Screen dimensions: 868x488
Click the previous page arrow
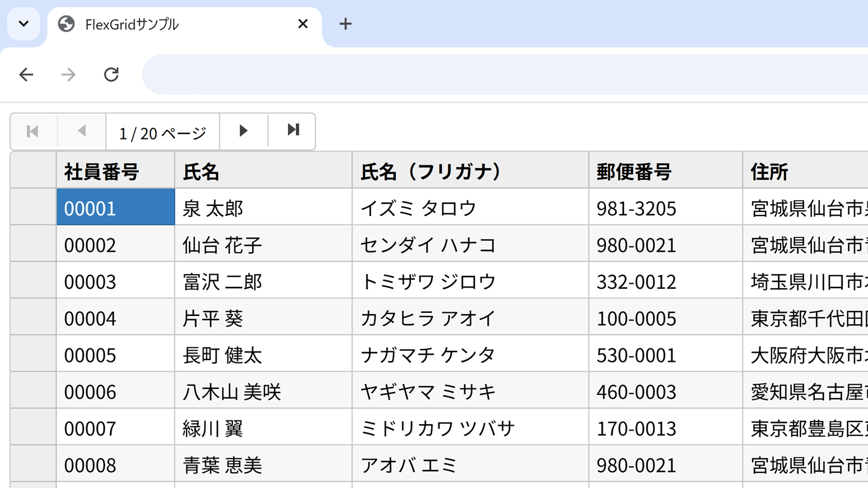pos(81,130)
